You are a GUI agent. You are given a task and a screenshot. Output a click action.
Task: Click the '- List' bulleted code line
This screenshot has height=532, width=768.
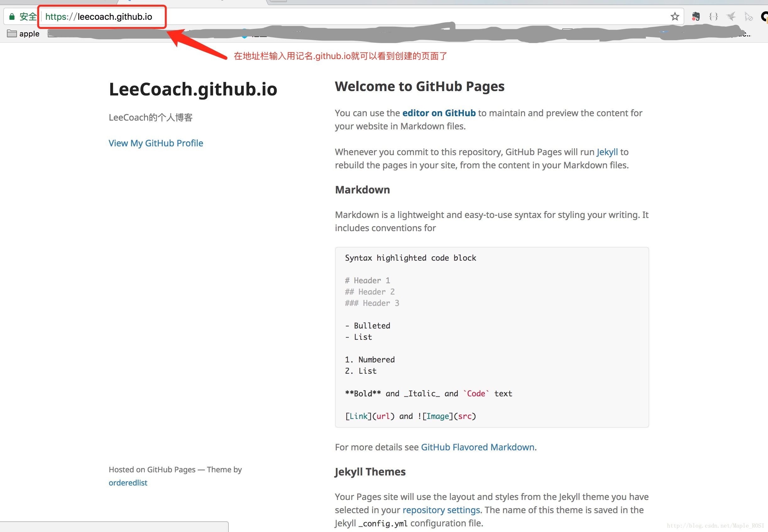359,337
